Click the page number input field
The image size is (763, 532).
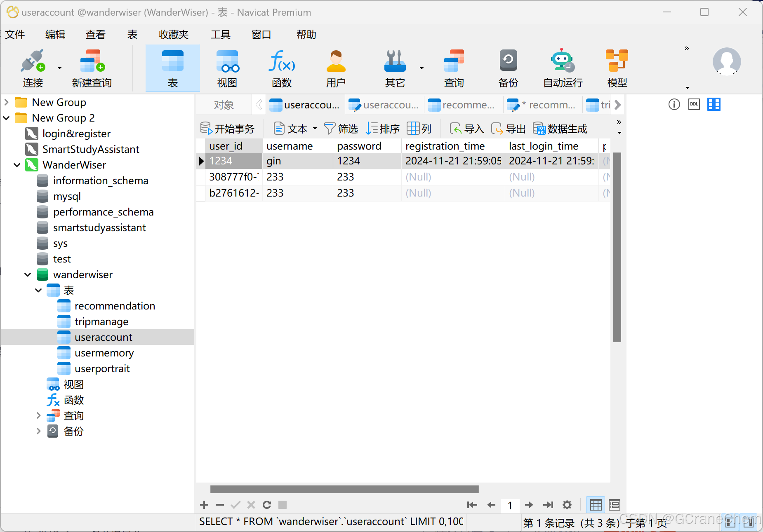(510, 505)
